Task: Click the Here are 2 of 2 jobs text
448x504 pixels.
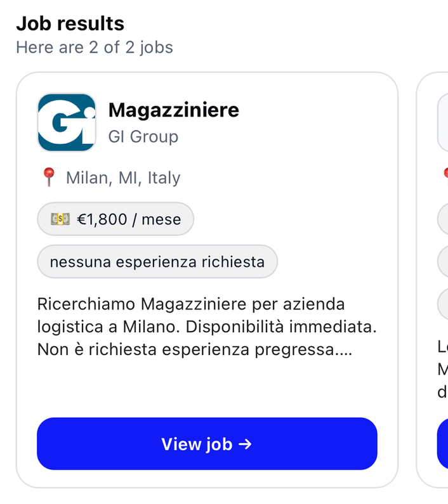Action: (x=94, y=48)
